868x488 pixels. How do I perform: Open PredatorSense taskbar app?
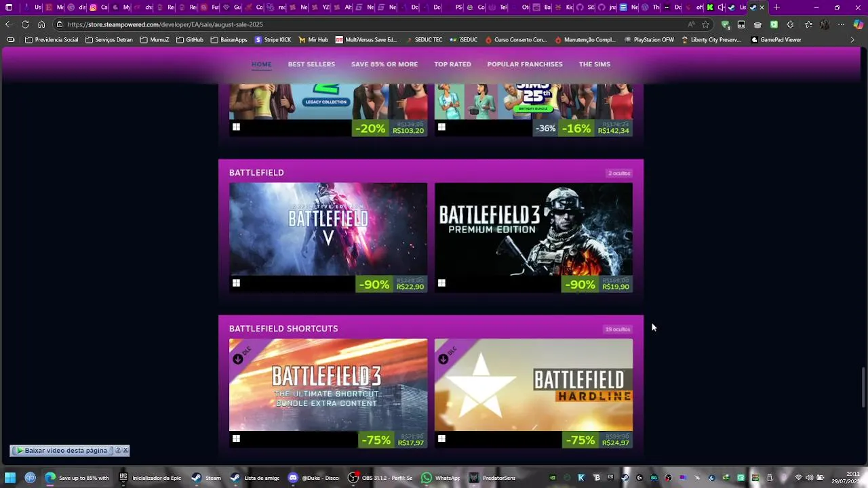493,478
